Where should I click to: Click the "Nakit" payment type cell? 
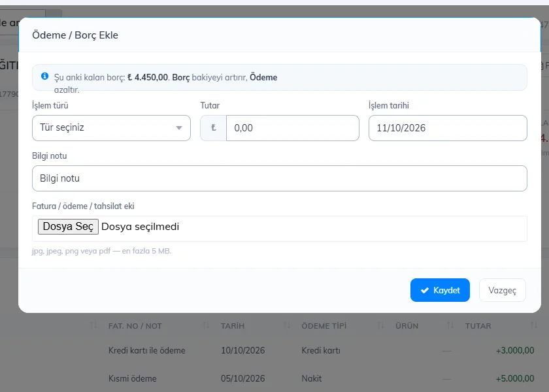click(312, 378)
